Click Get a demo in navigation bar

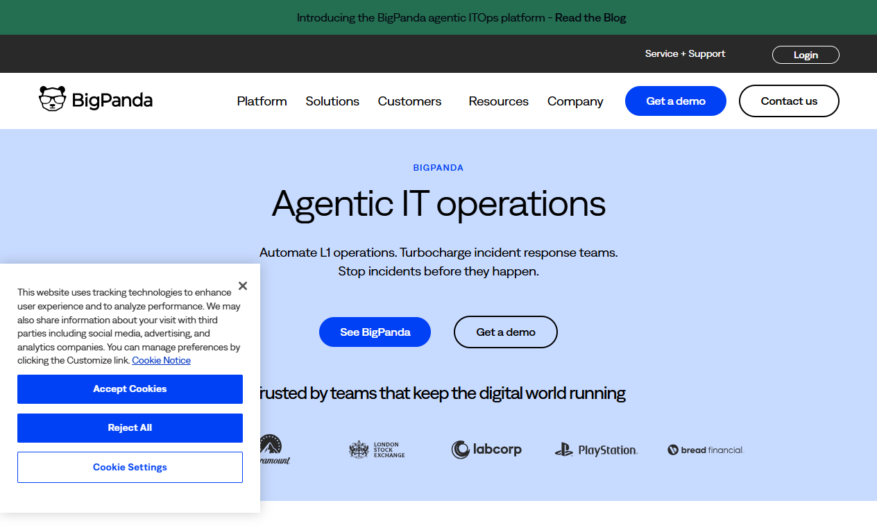pos(676,101)
